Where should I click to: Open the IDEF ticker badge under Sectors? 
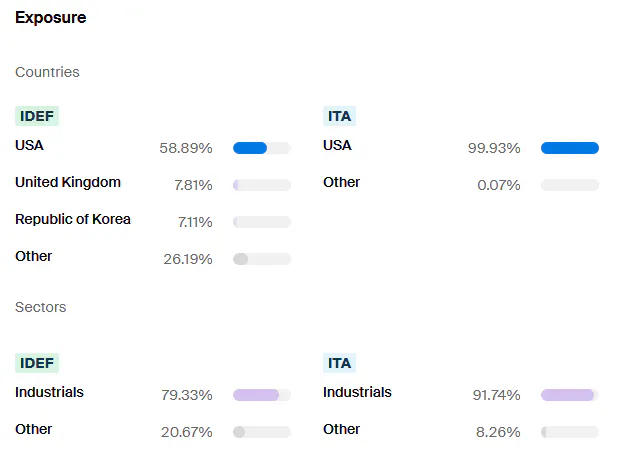pos(37,363)
